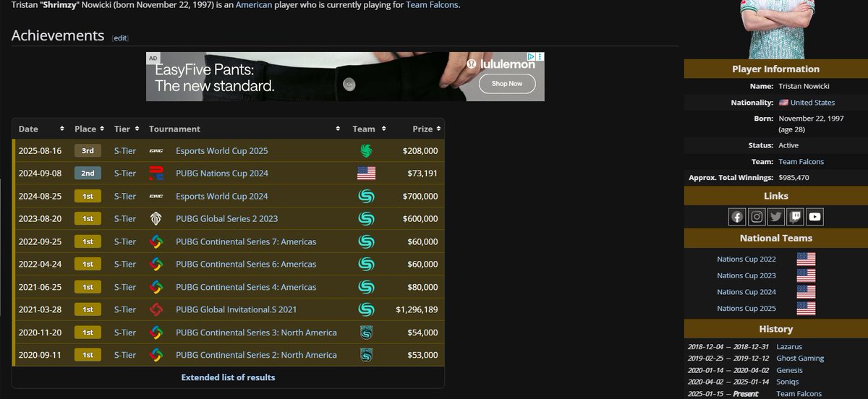
Task: Click the 2nd place badge in the 2024-09-08 row
Action: click(x=88, y=173)
